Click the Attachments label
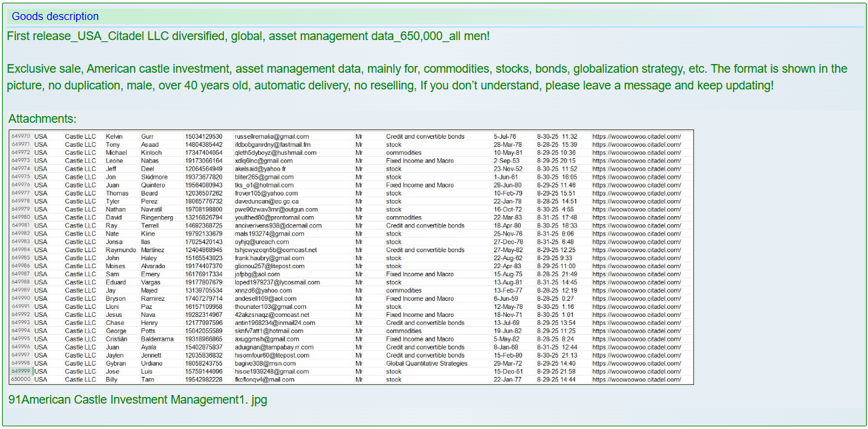 [42, 119]
